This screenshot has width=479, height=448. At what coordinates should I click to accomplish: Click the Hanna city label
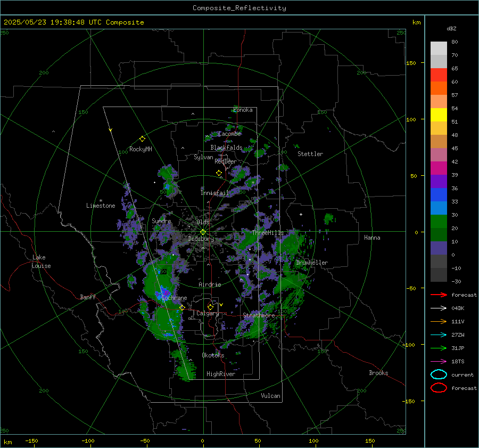pos(372,238)
